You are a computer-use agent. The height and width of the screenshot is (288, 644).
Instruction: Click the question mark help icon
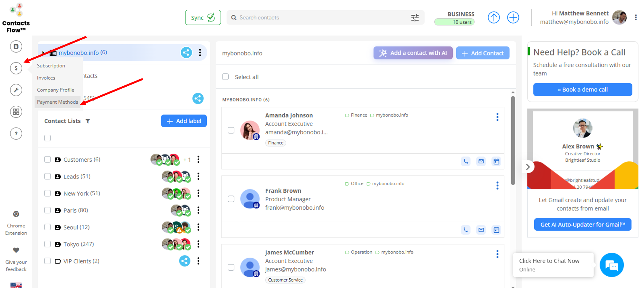tap(16, 133)
